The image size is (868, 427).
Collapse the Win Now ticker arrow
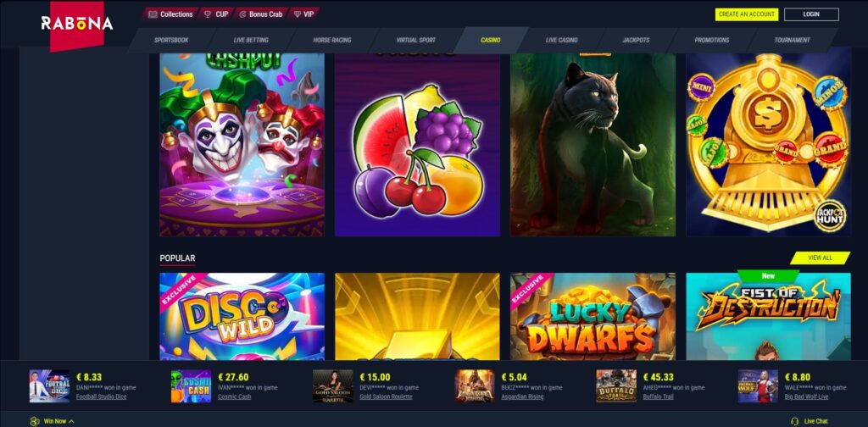pyautogui.click(x=71, y=421)
